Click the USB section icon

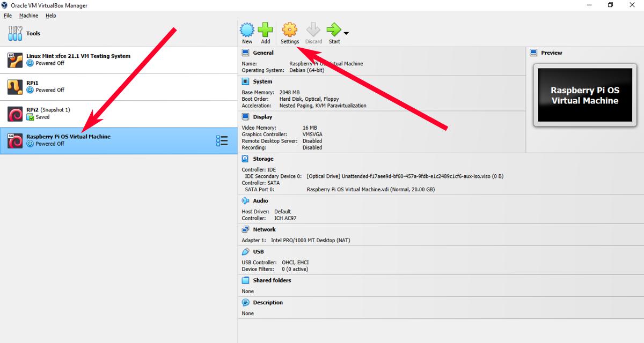(x=245, y=251)
